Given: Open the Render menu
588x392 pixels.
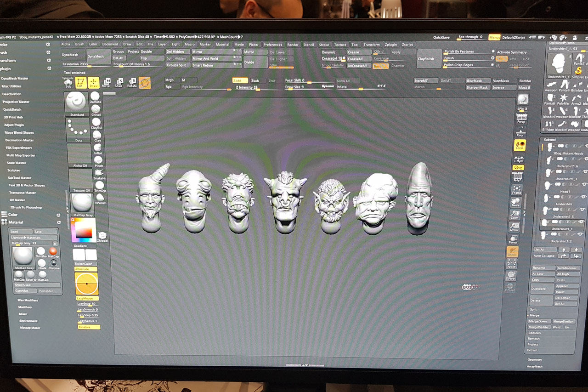Looking at the screenshot, I should coord(293,45).
